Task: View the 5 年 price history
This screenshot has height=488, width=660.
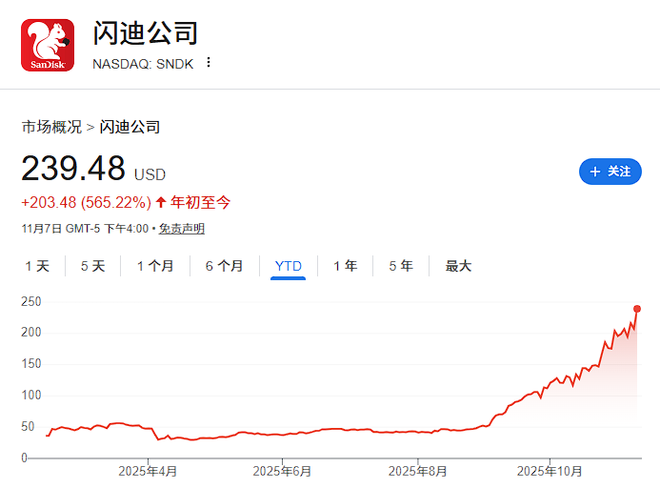Action: (400, 266)
